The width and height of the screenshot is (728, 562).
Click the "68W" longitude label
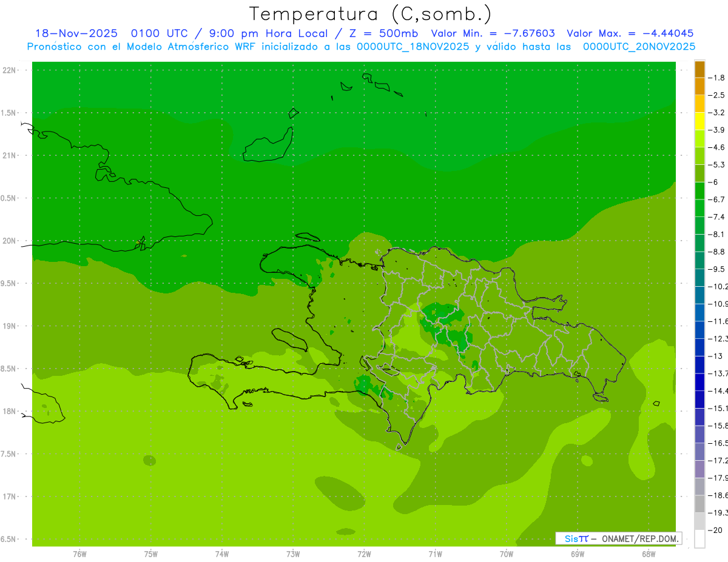(649, 554)
